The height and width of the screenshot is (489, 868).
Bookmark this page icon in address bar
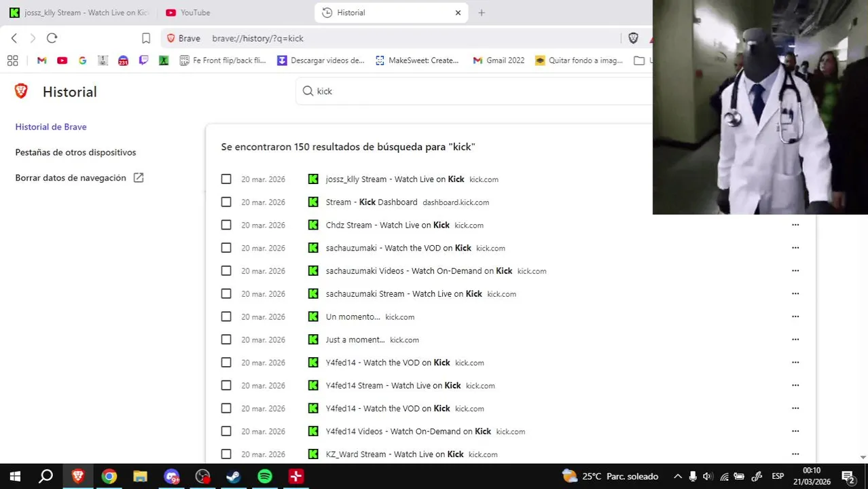point(146,38)
